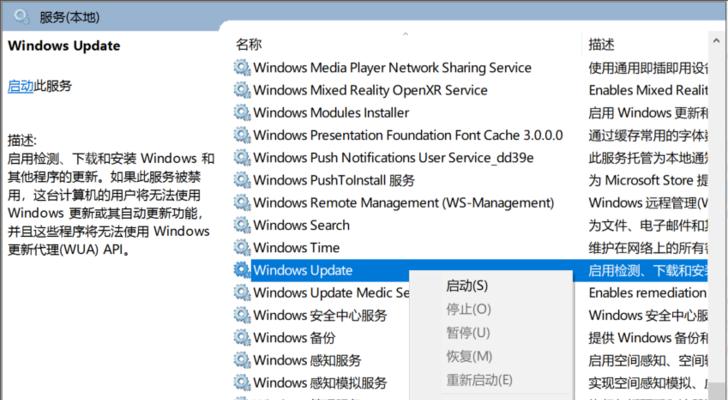Click gear icon beside Windows Modules Installer
The height and width of the screenshot is (400, 728).
tap(242, 113)
